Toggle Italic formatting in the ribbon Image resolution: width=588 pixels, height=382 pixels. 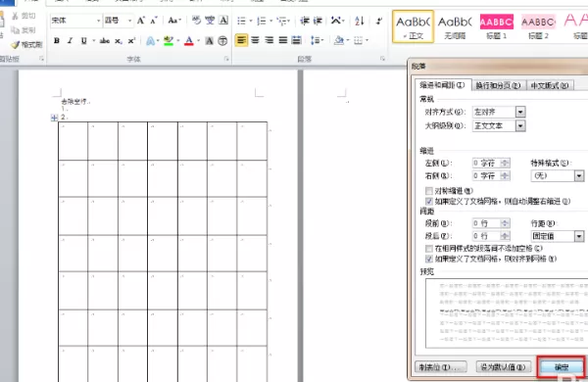[x=70, y=41]
